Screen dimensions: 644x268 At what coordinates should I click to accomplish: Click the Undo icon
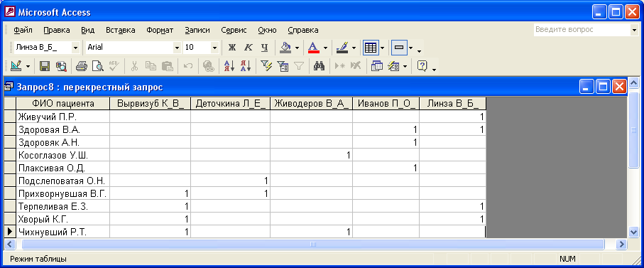pyautogui.click(x=188, y=66)
